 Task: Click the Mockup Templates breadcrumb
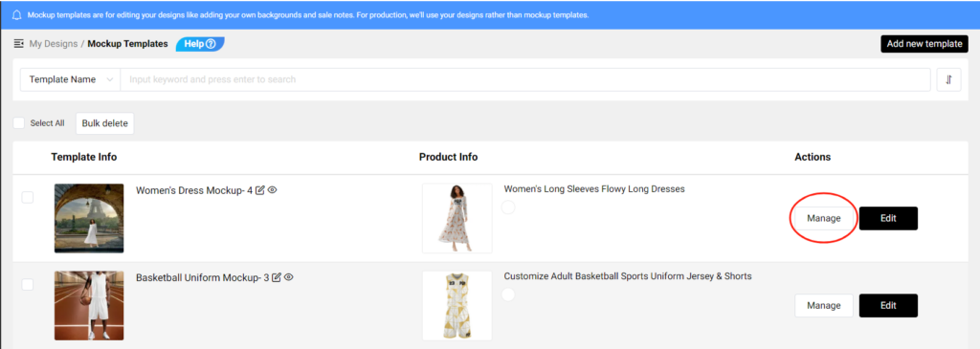tap(127, 44)
